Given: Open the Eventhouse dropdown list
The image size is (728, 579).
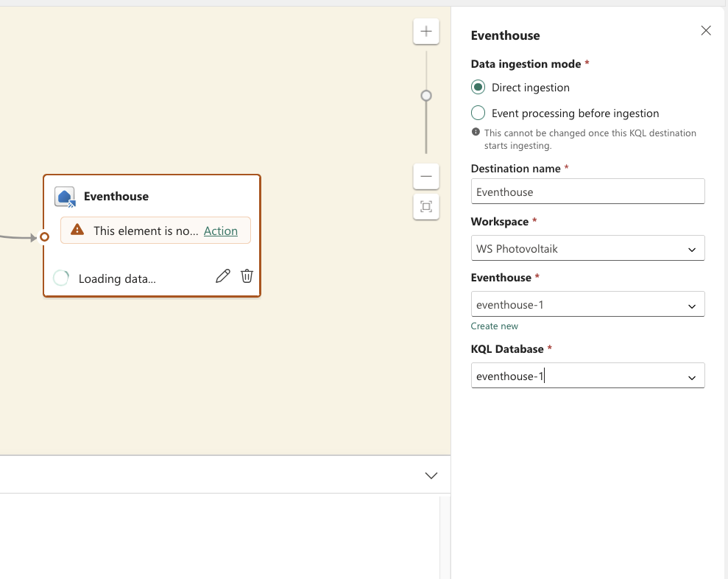Looking at the screenshot, I should [587, 305].
